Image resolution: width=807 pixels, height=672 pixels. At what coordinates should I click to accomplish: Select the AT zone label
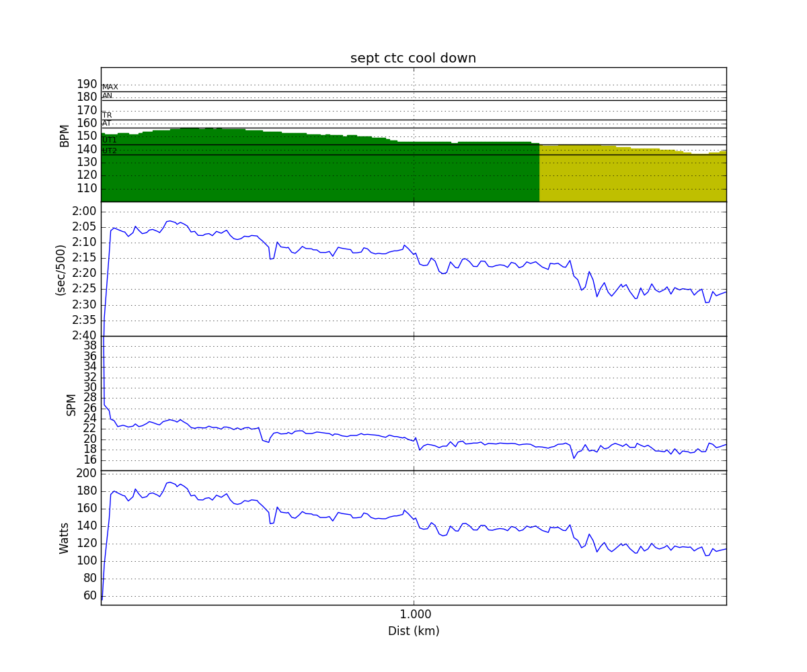point(106,124)
